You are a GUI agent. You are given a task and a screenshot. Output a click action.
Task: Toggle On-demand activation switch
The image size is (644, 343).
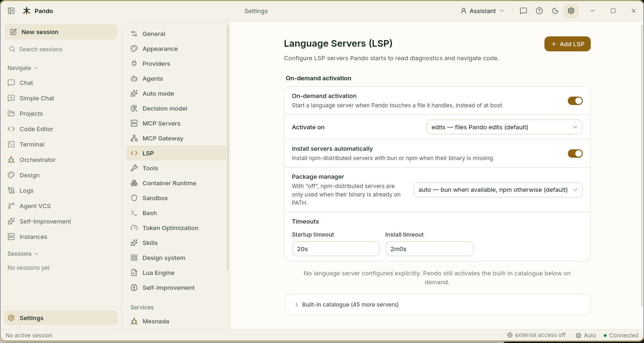(x=575, y=101)
